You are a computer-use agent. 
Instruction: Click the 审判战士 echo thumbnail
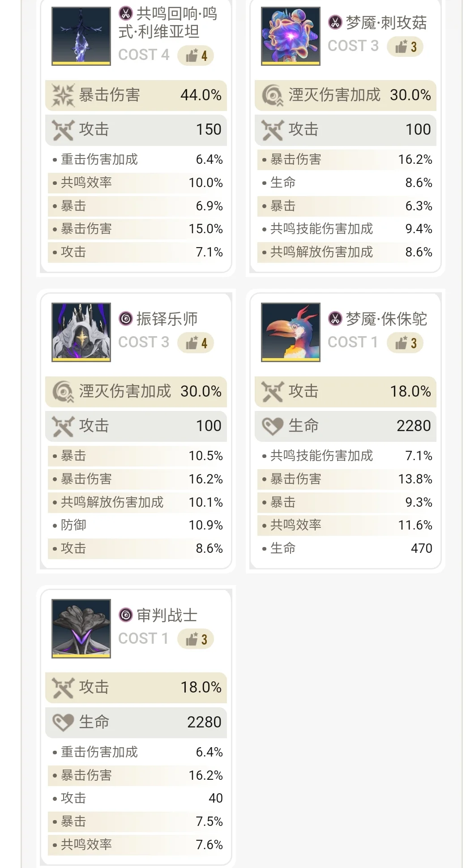point(81,629)
